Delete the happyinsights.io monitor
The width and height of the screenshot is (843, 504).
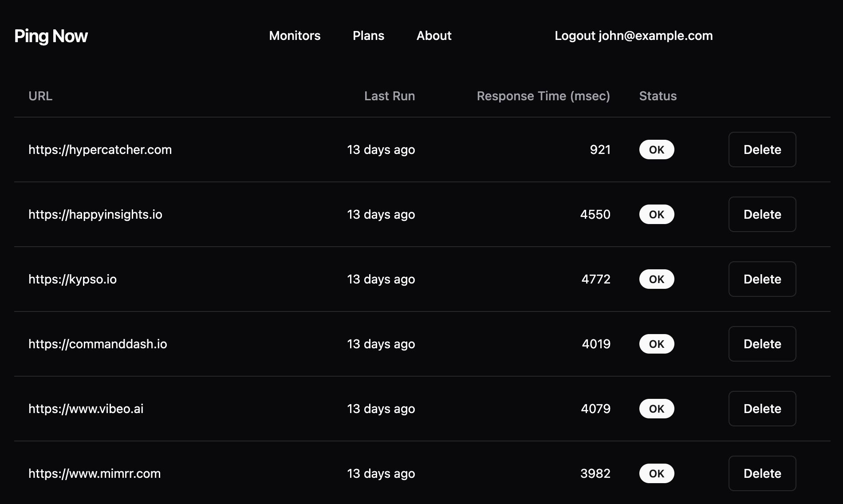pos(762,214)
